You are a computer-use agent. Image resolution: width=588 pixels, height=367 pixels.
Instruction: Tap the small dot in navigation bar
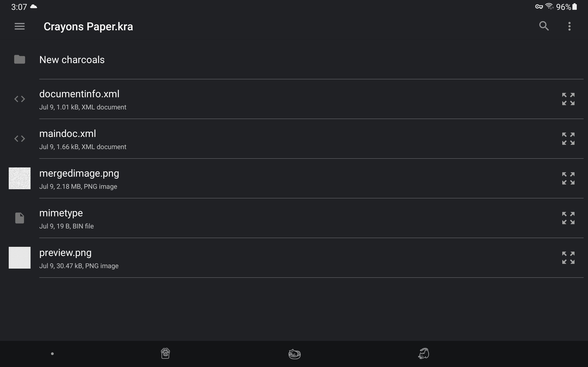point(52,354)
